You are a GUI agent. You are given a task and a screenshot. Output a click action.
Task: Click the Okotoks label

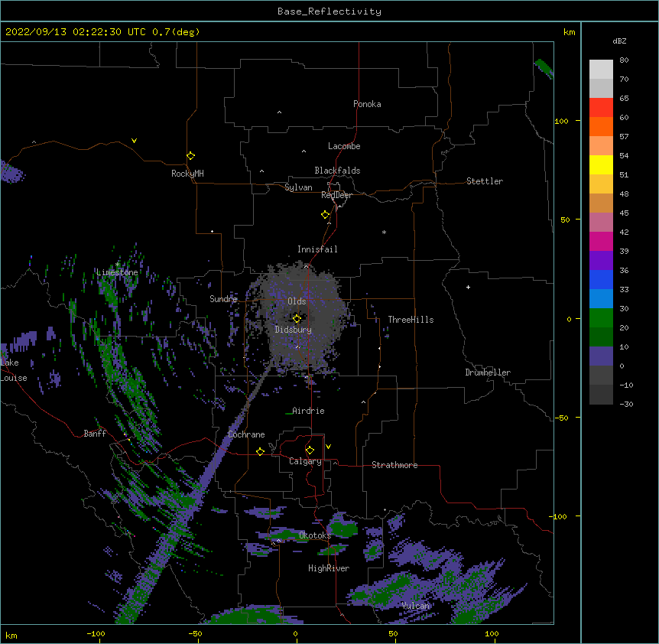tap(315, 535)
